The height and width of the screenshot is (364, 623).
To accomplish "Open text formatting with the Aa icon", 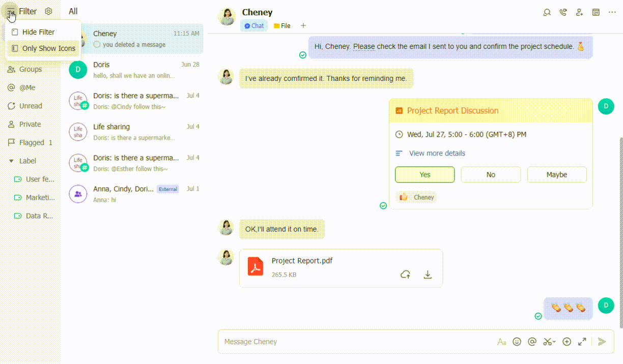I will coord(501,341).
